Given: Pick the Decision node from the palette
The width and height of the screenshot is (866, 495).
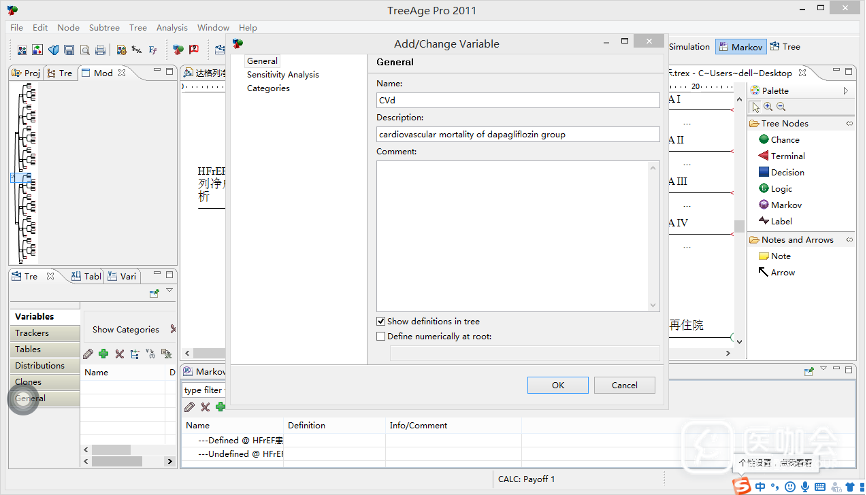Looking at the screenshot, I should coord(786,172).
